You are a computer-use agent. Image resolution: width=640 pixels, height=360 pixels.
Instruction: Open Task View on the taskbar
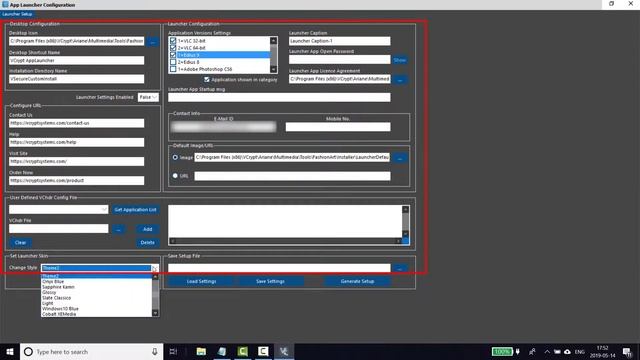coord(173,351)
